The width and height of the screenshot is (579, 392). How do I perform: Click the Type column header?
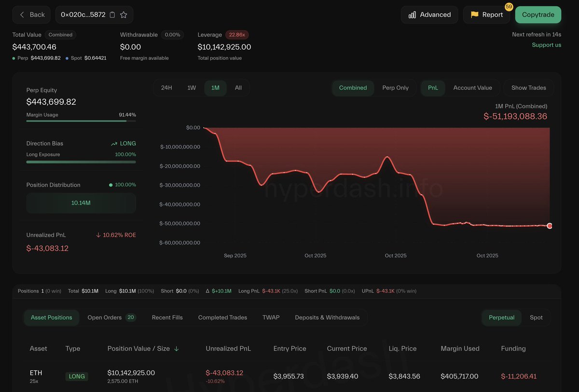(x=73, y=349)
